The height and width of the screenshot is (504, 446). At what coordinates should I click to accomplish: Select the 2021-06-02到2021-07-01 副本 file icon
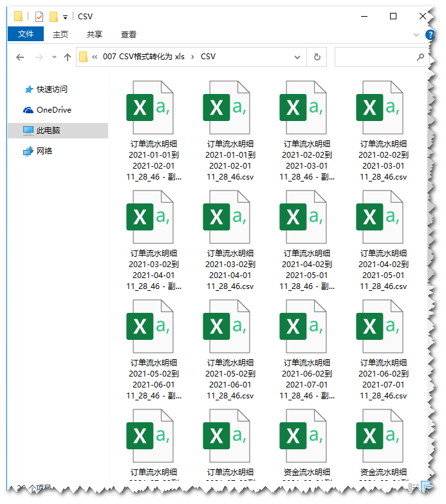pos(303,326)
